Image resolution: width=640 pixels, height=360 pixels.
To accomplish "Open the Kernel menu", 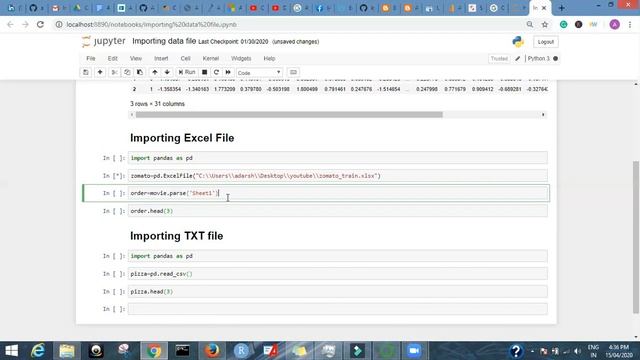I will click(211, 58).
